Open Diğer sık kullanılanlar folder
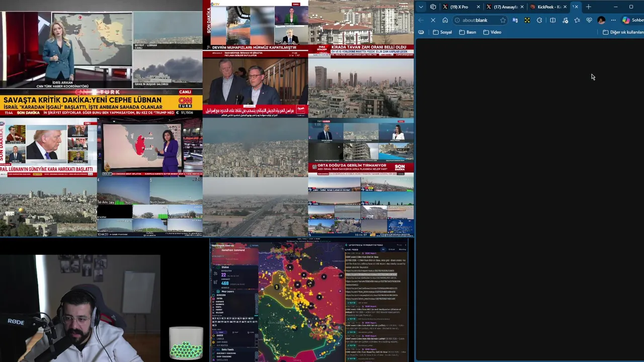The height and width of the screenshot is (362, 644). [x=623, y=32]
